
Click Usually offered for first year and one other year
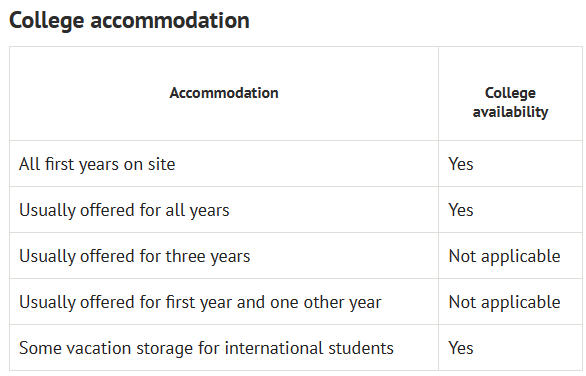200,302
